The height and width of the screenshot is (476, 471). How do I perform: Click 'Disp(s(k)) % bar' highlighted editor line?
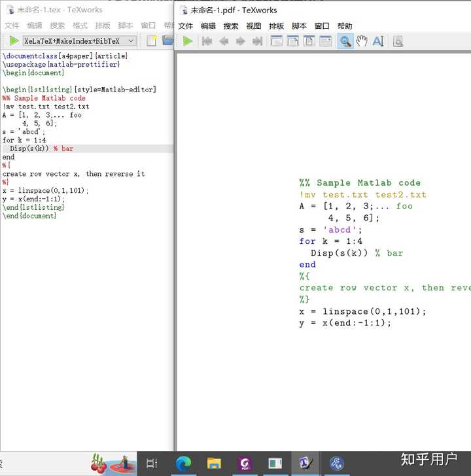[x=86, y=148]
